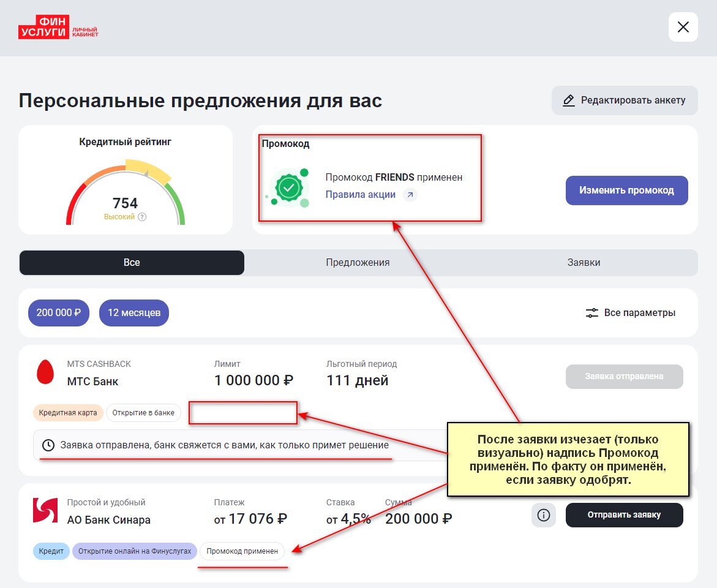Viewport: 717px width, 588px height.
Task: Click the clock icon in application status
Action: coord(48,445)
